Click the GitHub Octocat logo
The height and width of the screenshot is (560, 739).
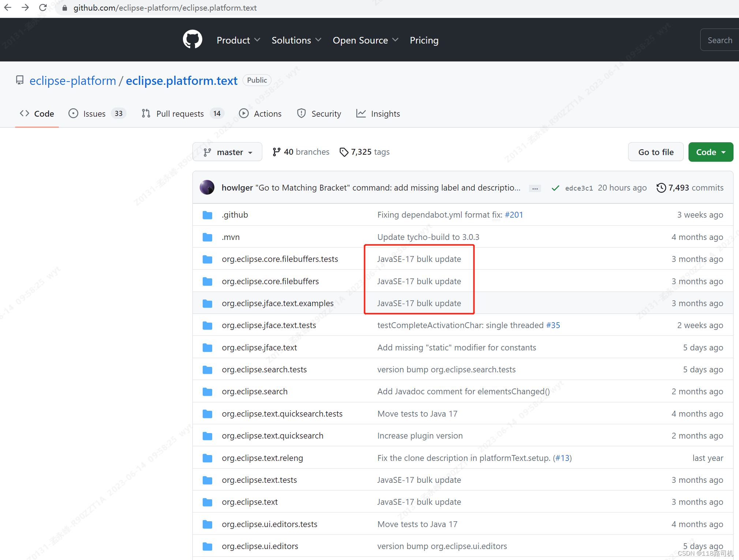tap(192, 40)
